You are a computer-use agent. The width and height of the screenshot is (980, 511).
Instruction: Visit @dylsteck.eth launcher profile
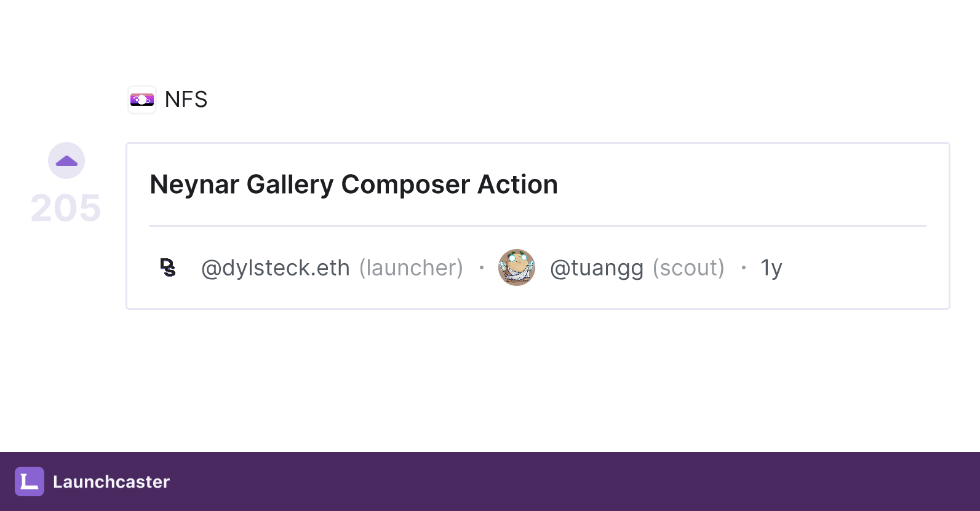(276, 267)
